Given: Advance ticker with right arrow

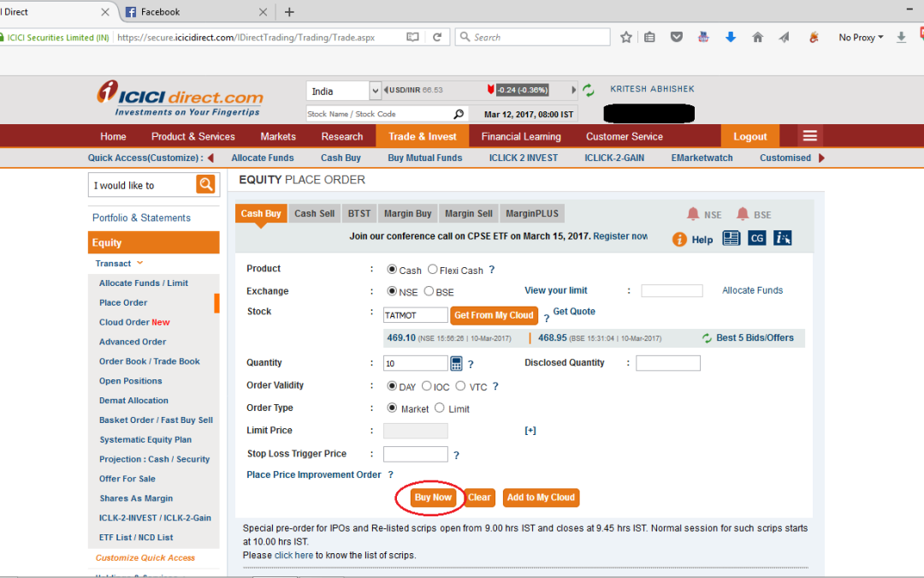Looking at the screenshot, I should click(573, 90).
